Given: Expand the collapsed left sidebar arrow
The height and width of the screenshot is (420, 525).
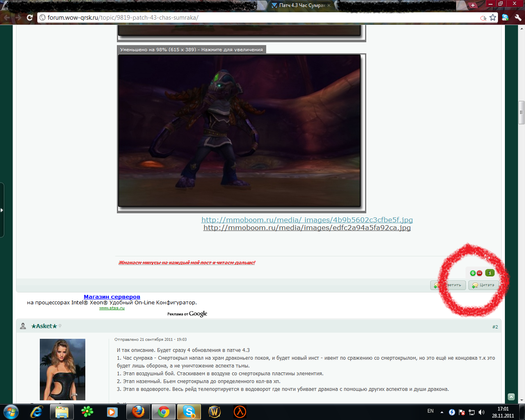Looking at the screenshot, I should (2, 210).
